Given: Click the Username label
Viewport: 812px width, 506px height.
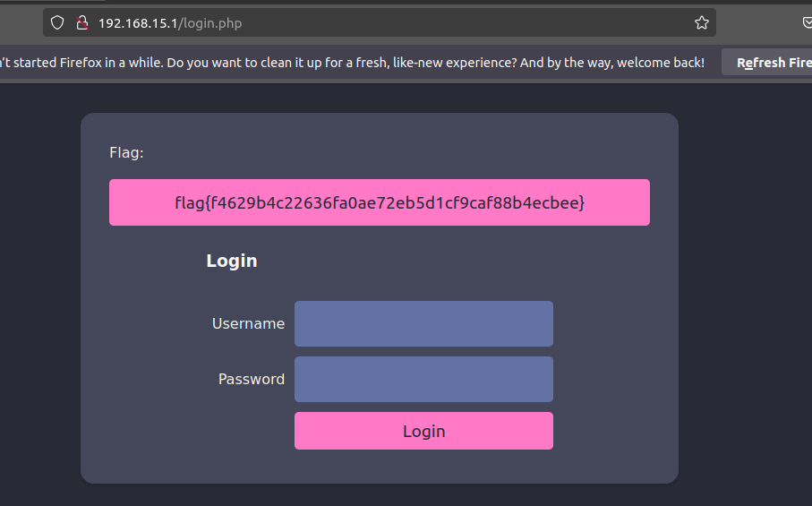Looking at the screenshot, I should pos(248,323).
